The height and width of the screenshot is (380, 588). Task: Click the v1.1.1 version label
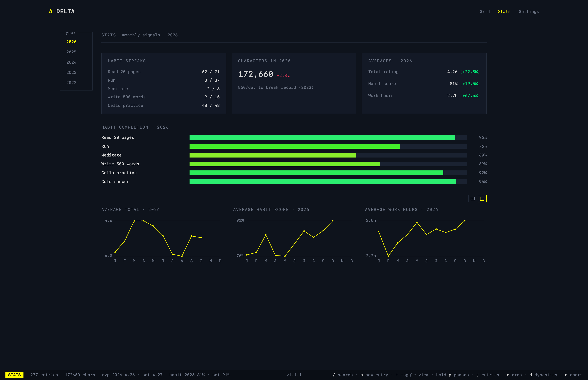tap(294, 375)
